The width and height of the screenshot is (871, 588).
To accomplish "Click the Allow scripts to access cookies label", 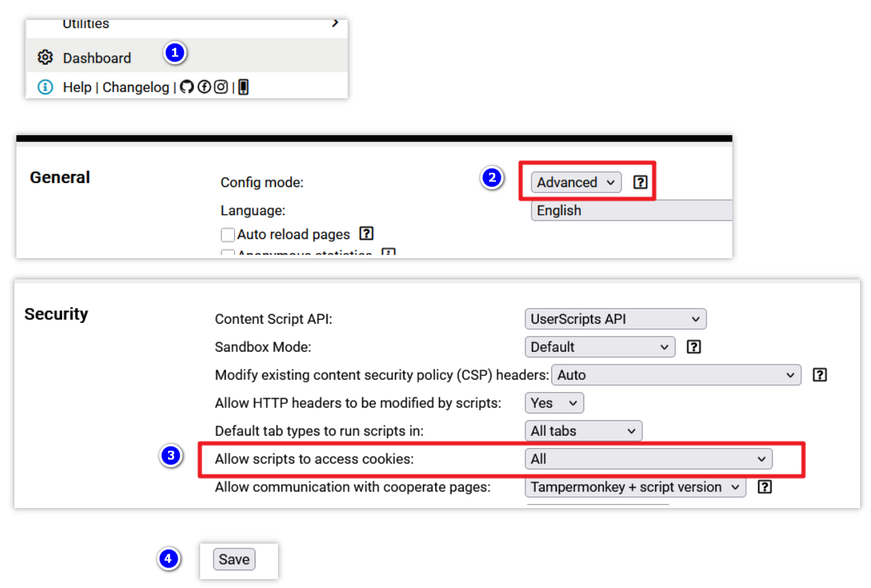I will pos(314,459).
